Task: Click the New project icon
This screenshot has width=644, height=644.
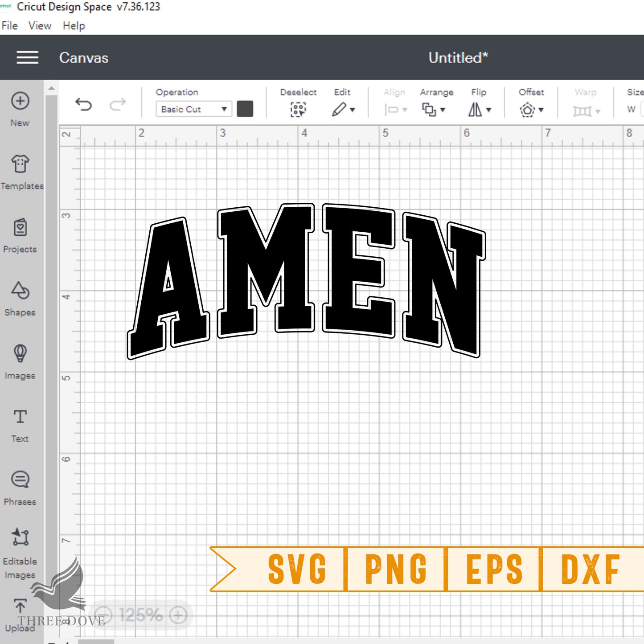Action: pos(20,101)
